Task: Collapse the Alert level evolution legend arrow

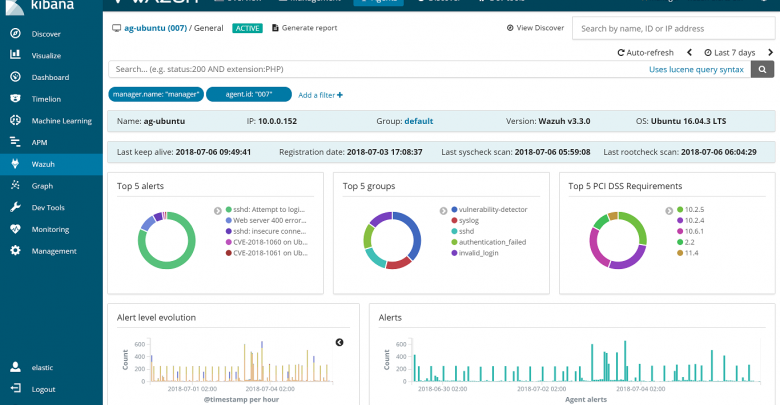Action: coord(339,342)
